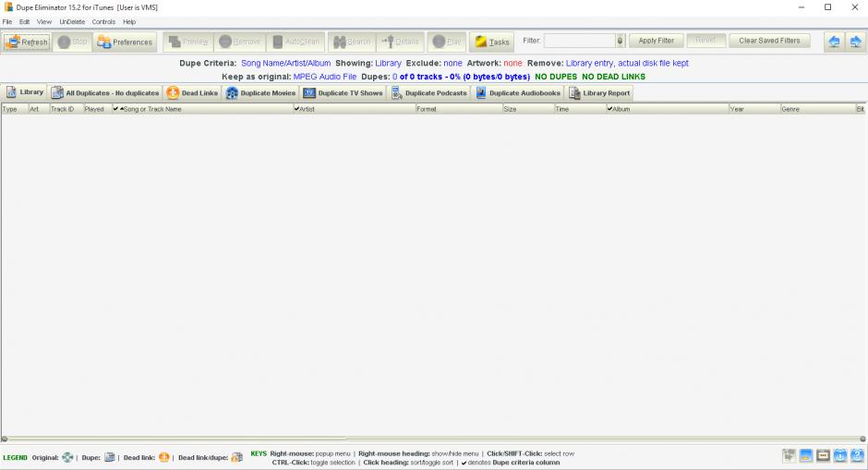Click the red Artwork none link

[x=512, y=63]
